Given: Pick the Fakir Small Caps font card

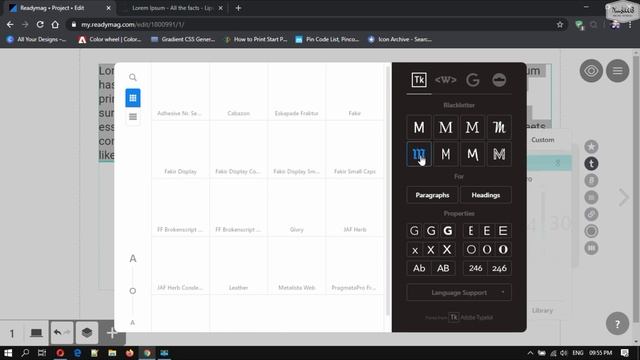Looking at the screenshot, I should tap(355, 149).
